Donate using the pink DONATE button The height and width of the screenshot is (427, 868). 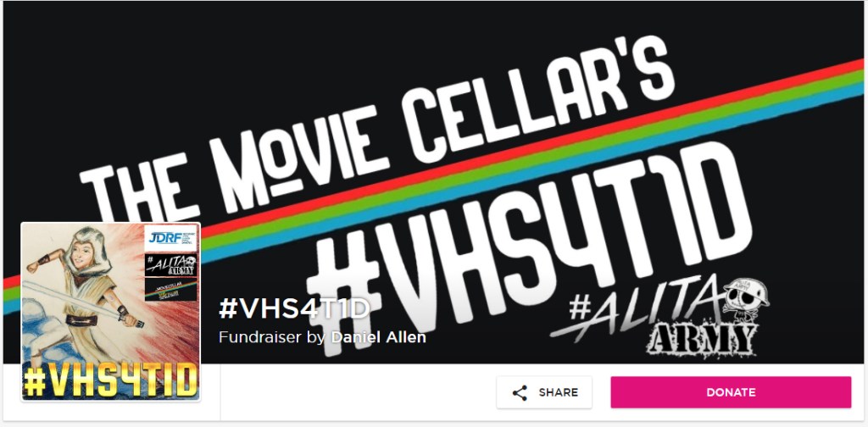coord(731,393)
